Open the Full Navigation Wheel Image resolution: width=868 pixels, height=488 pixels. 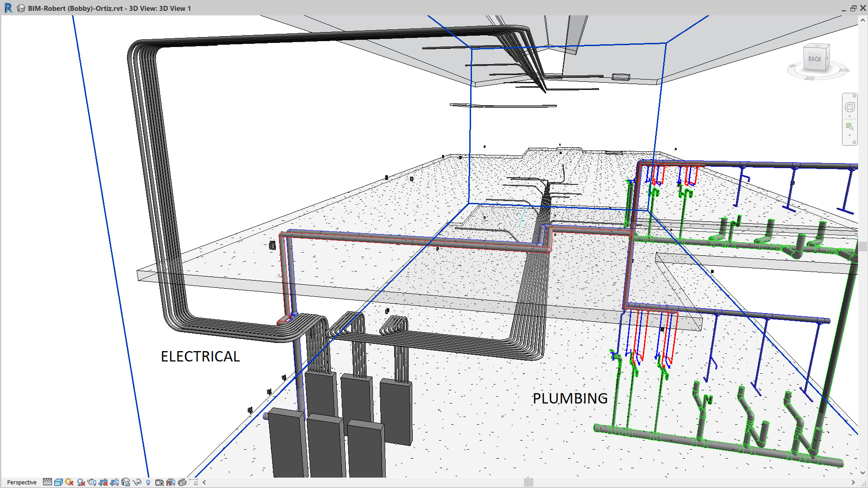(849, 107)
